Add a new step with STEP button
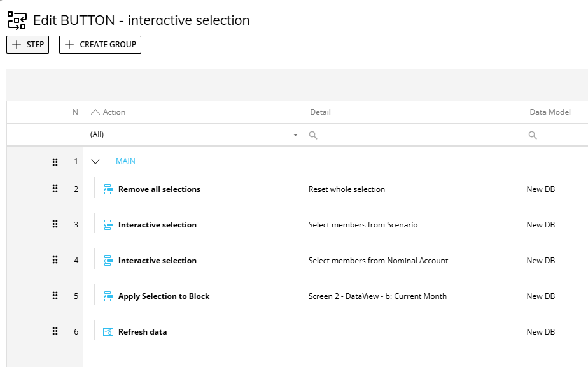588x367 pixels. pyautogui.click(x=28, y=45)
